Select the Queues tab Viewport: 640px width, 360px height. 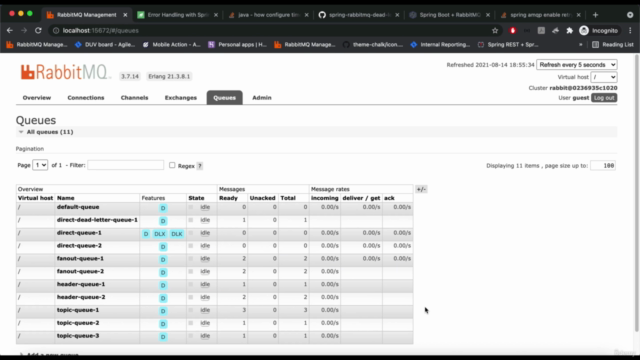point(224,98)
